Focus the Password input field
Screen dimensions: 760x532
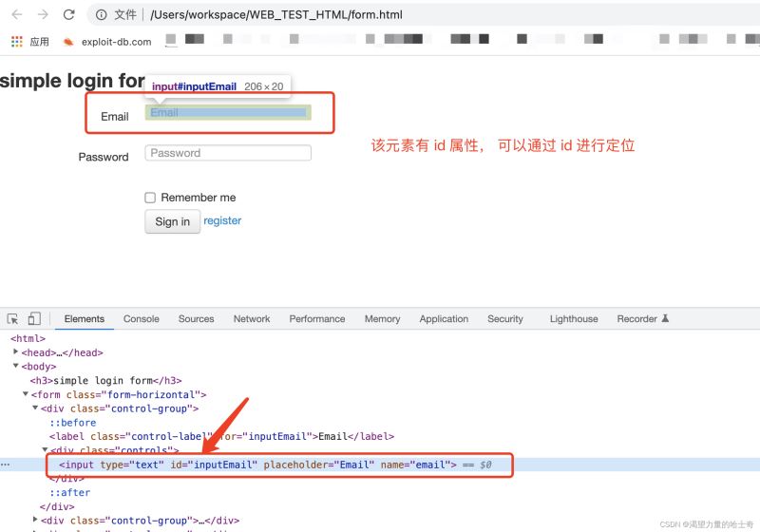coord(228,153)
